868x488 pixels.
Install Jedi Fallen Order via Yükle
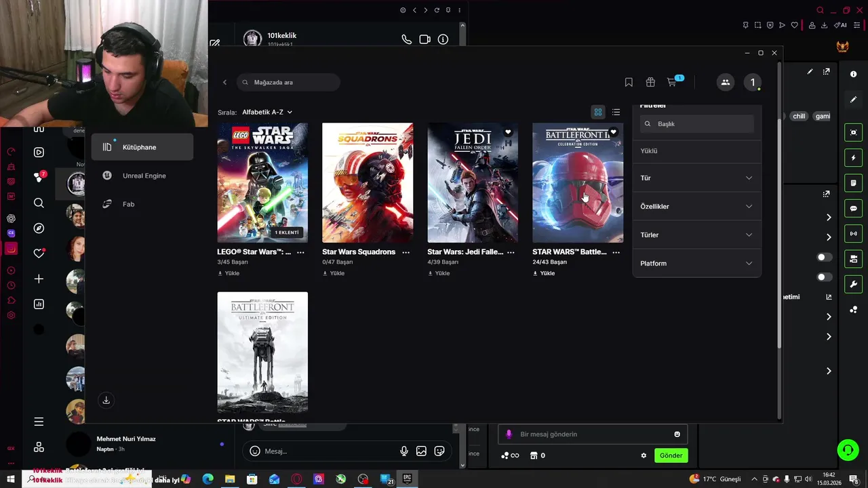439,273
